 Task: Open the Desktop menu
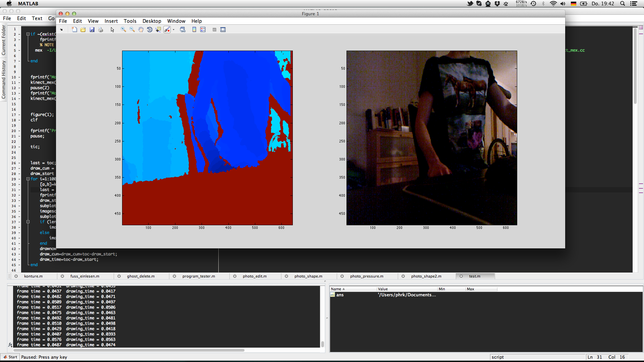tap(152, 21)
